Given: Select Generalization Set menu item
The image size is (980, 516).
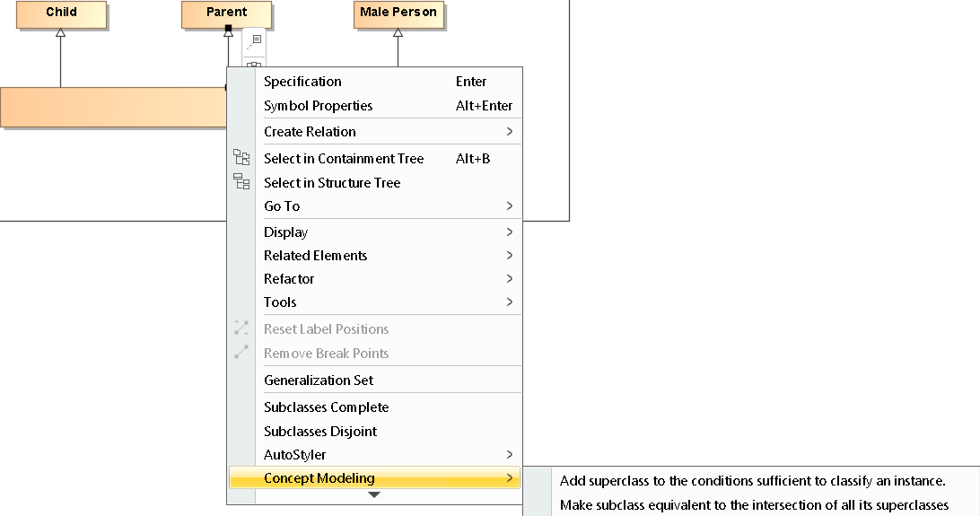Looking at the screenshot, I should [x=319, y=380].
